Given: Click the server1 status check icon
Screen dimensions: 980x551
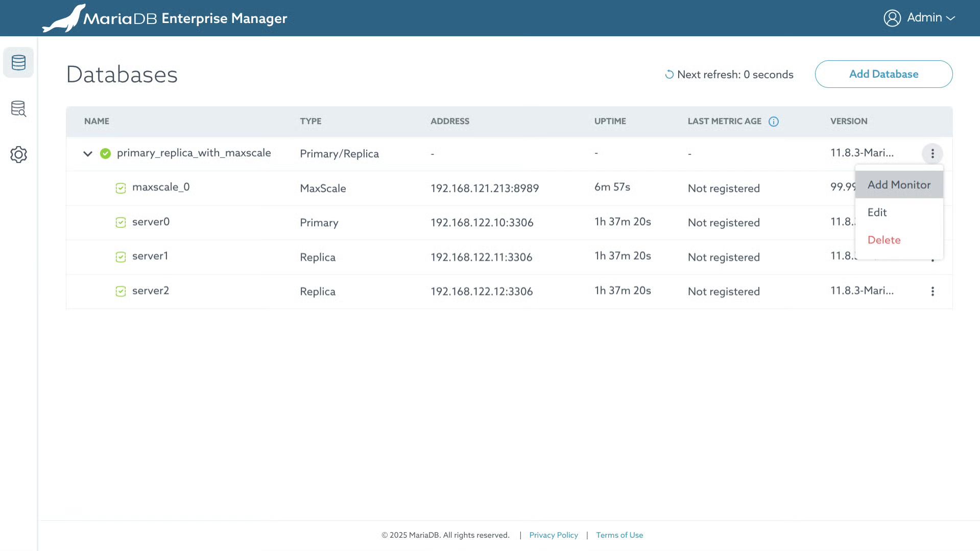Looking at the screenshot, I should (121, 257).
